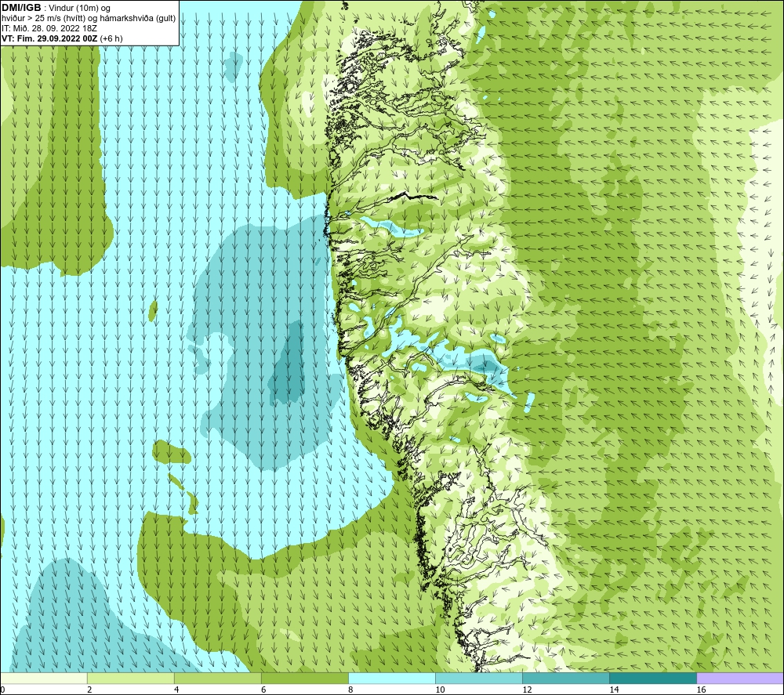Click the legend value '2'
This screenshot has height=695, width=784.
pos(89,690)
